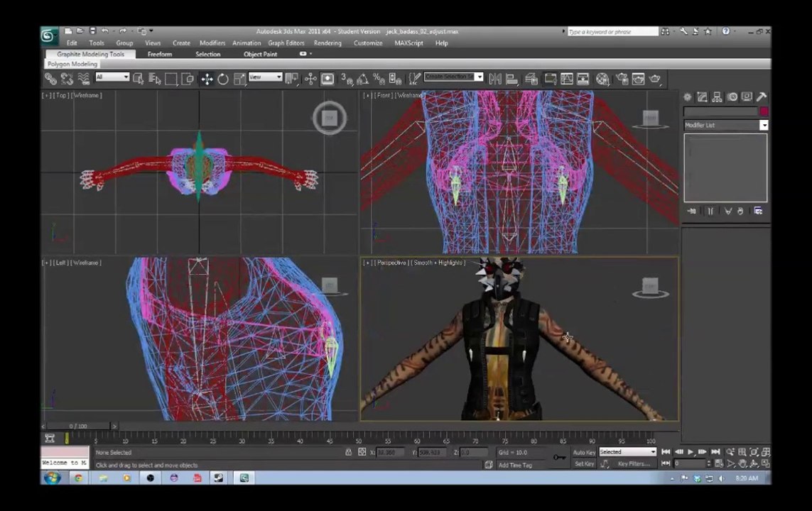Expand the Modifier List dropdown
This screenshot has width=812, height=511.
tap(764, 125)
